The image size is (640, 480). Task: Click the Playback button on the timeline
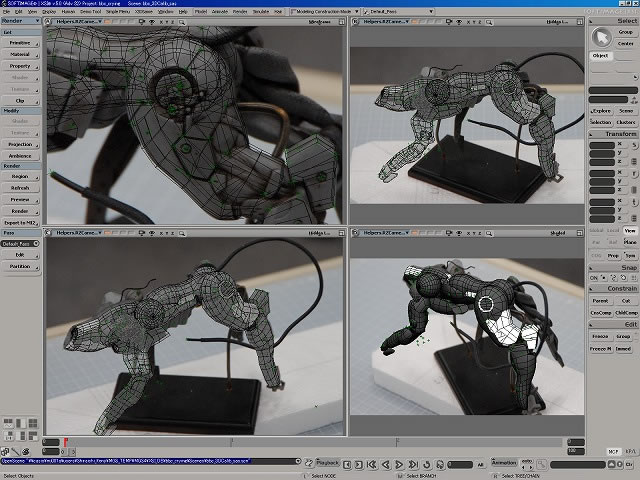click(328, 463)
